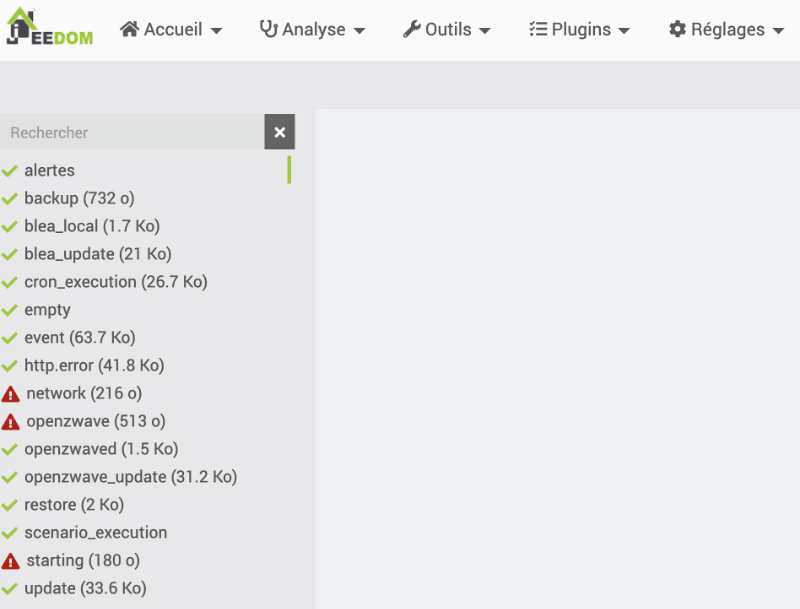
Task: Expand the Accueil dropdown arrow
Action: tap(216, 31)
